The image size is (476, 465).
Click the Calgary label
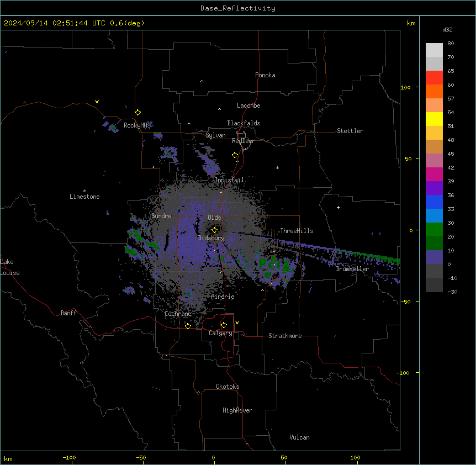tap(220, 333)
